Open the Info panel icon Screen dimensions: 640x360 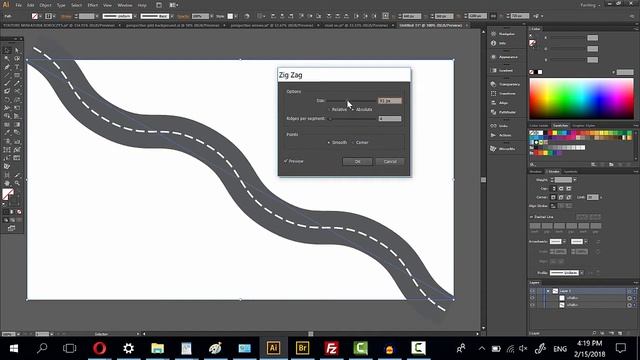pos(493,43)
